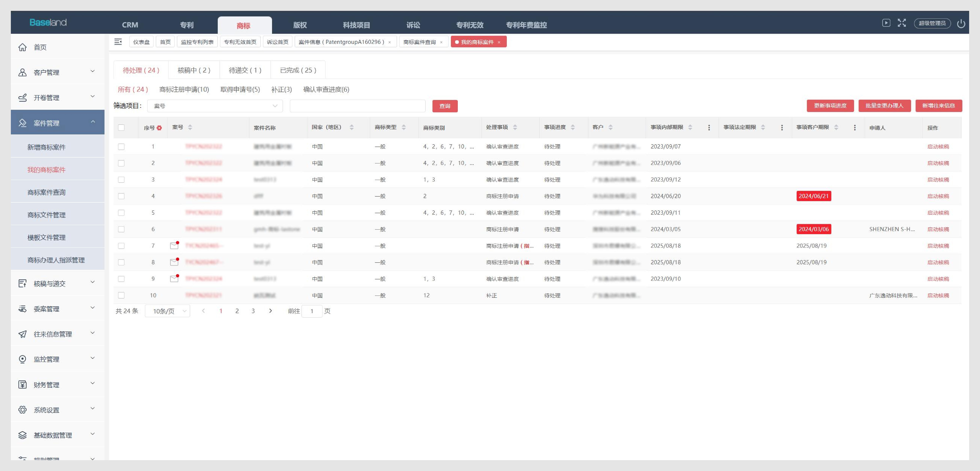
Task: Expand the 开卷管理 chevron
Action: point(92,96)
